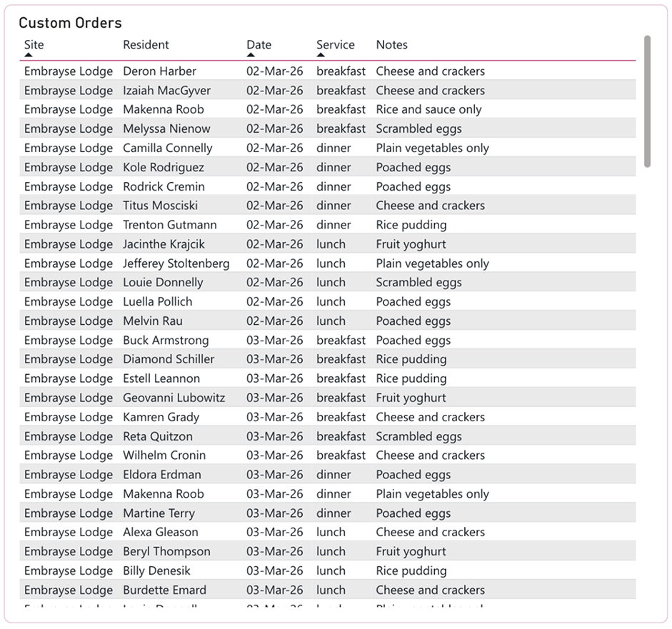Click the sort arrow under Site header
Image resolution: width=672 pixels, height=629 pixels.
tap(29, 54)
